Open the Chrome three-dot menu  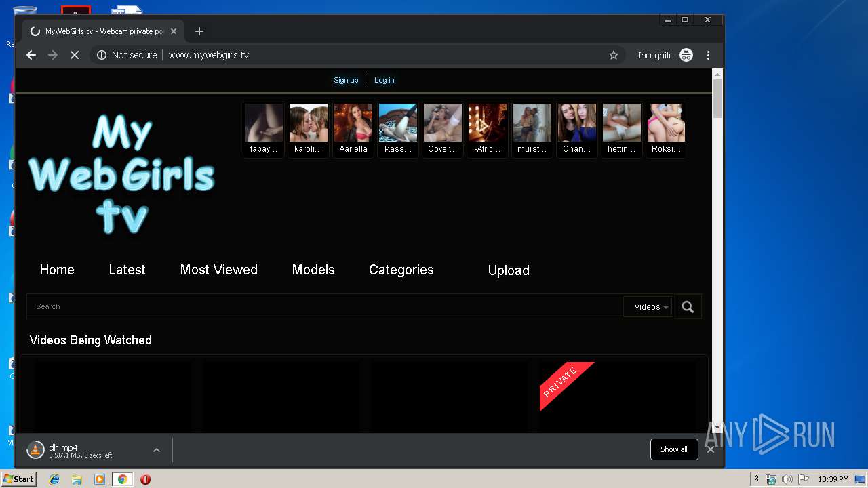point(708,55)
